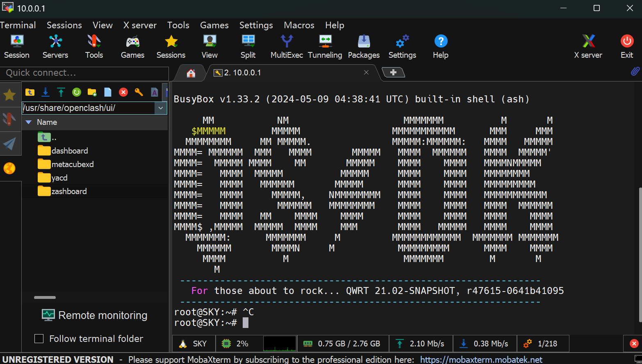Collapse the Name column arrow
The width and height of the screenshot is (642, 364).
(x=29, y=122)
